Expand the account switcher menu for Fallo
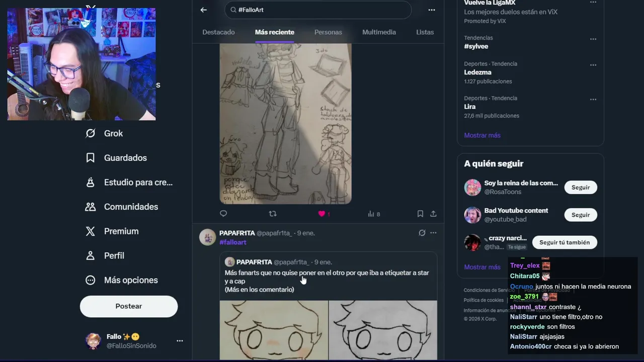This screenshot has height=362, width=644. (x=180, y=341)
